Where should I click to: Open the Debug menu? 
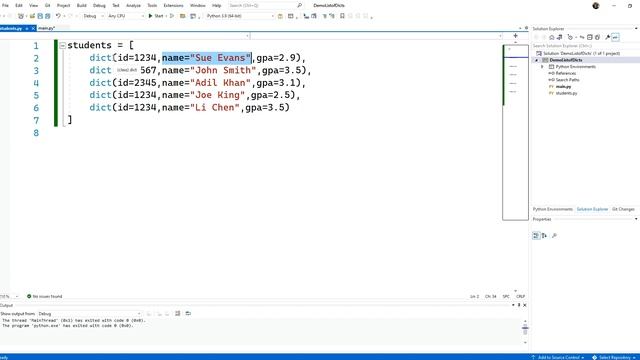[99, 5]
